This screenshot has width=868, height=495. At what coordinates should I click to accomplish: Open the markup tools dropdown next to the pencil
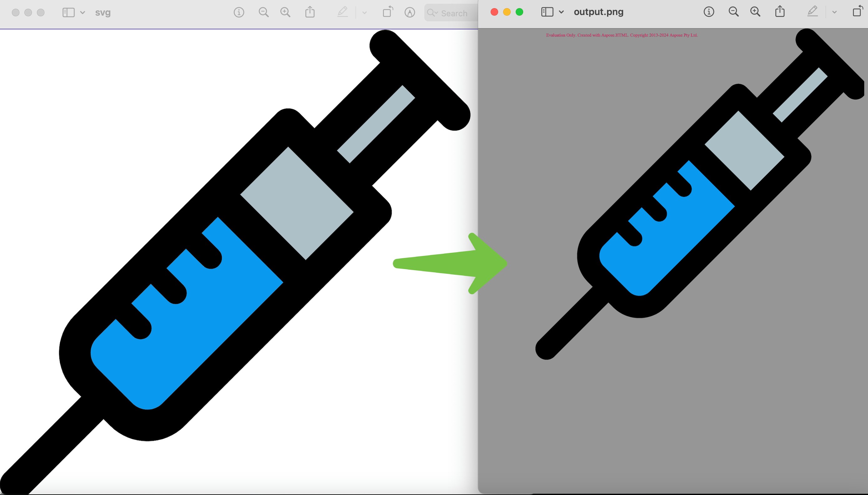[365, 13]
